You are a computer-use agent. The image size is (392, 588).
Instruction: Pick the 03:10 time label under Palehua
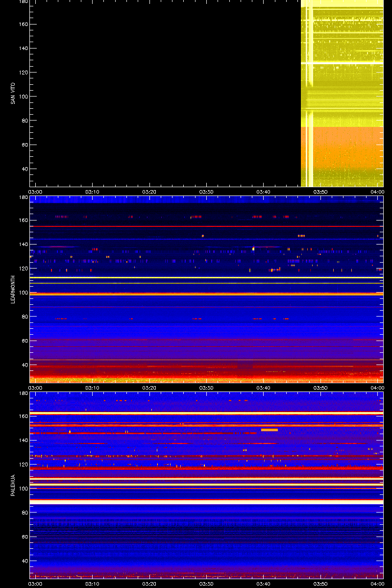(93, 584)
